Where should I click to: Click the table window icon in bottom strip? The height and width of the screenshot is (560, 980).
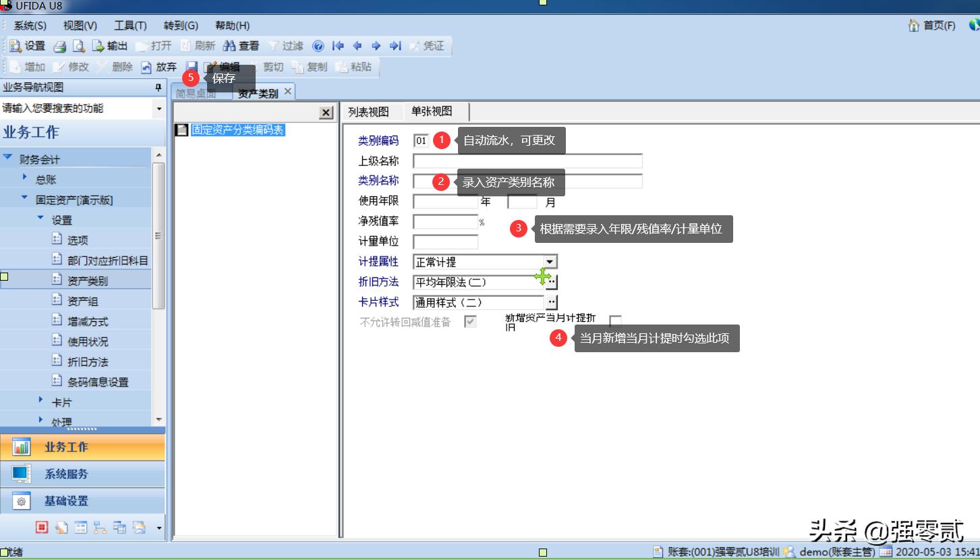[x=81, y=528]
